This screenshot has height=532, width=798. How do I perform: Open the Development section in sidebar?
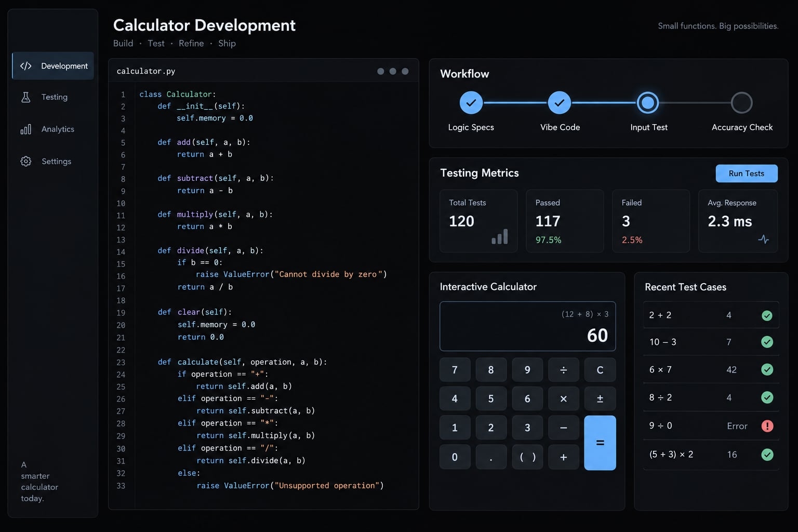(x=53, y=66)
